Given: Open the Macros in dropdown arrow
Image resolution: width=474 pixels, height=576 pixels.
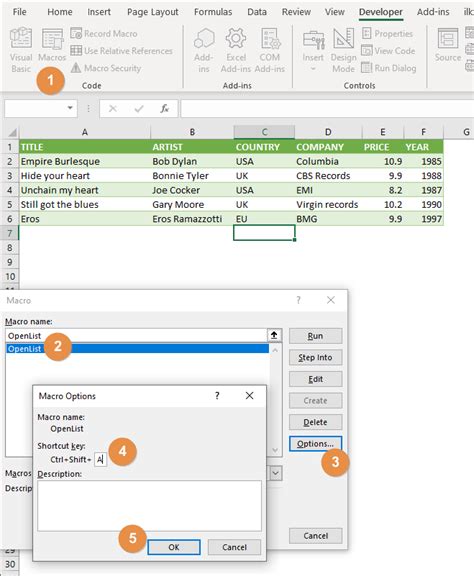Looking at the screenshot, I should click(276, 473).
